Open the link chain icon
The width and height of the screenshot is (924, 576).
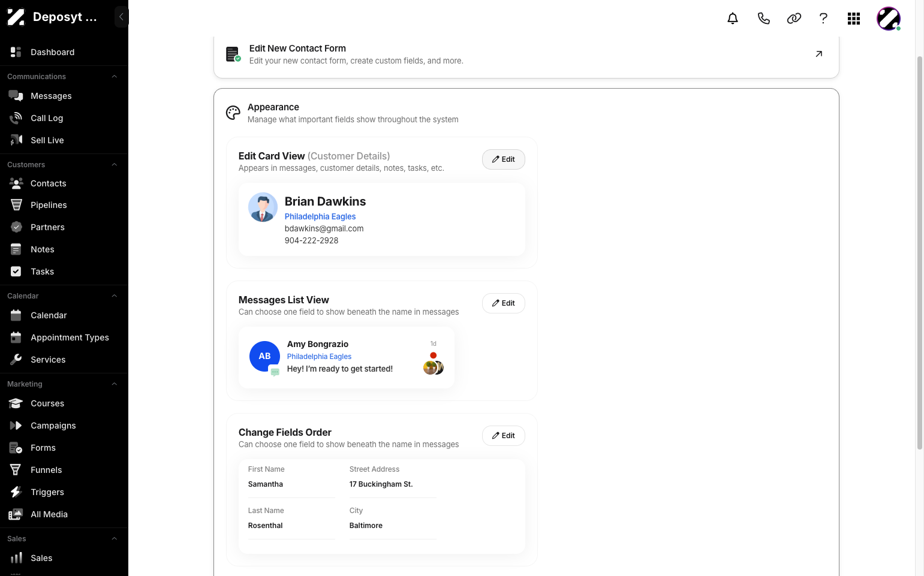click(x=794, y=19)
